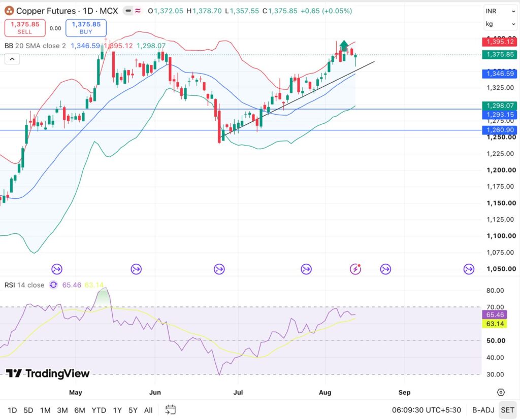
Task: Click the rightmost contract roll marker icon
Action: click(x=469, y=269)
